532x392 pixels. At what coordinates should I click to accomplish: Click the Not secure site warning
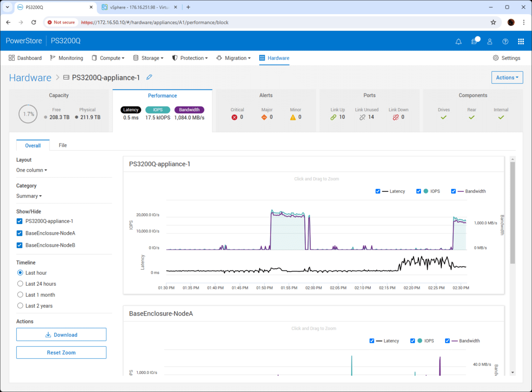[x=61, y=22]
